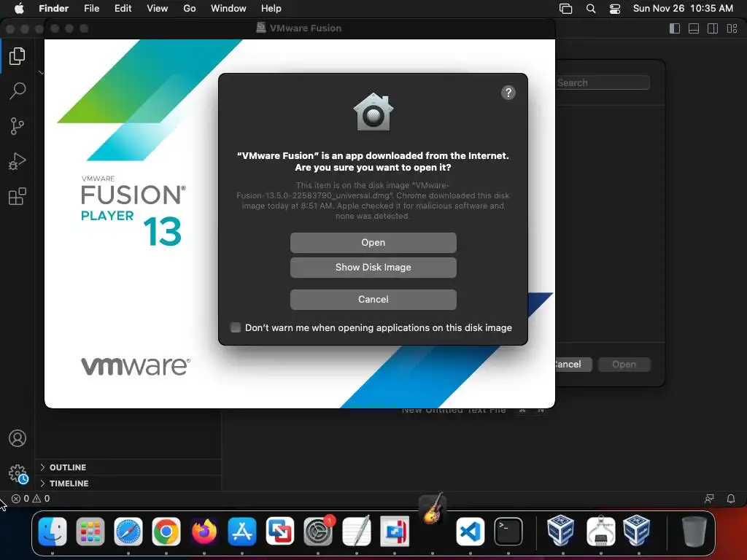
Task: Open the Apple menu
Action: point(19,8)
